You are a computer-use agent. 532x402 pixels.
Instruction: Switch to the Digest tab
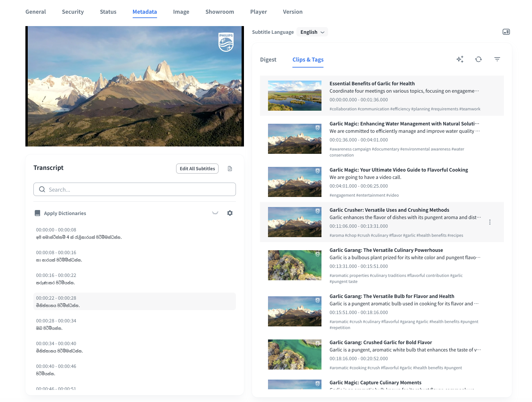tap(268, 60)
